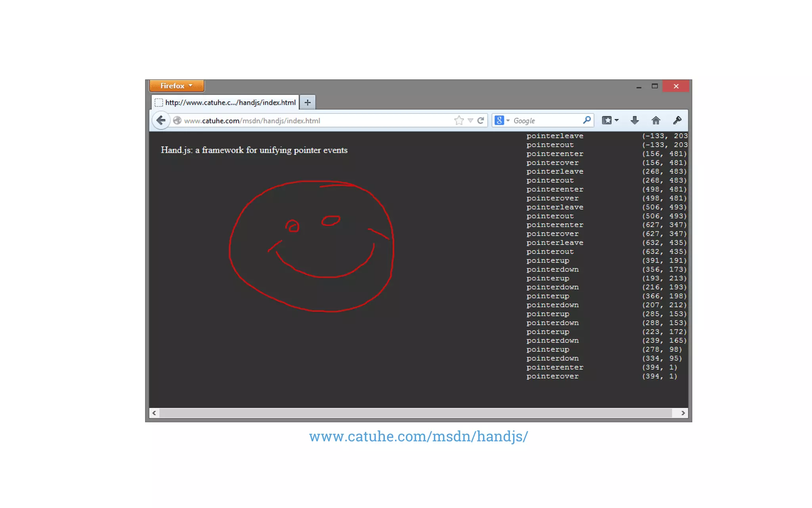Screen dimensions: 812x508
Task: Close the Firefox window
Action: [676, 86]
